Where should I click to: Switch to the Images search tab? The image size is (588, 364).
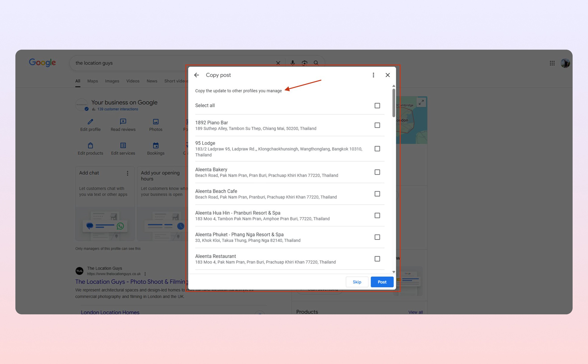coord(112,81)
